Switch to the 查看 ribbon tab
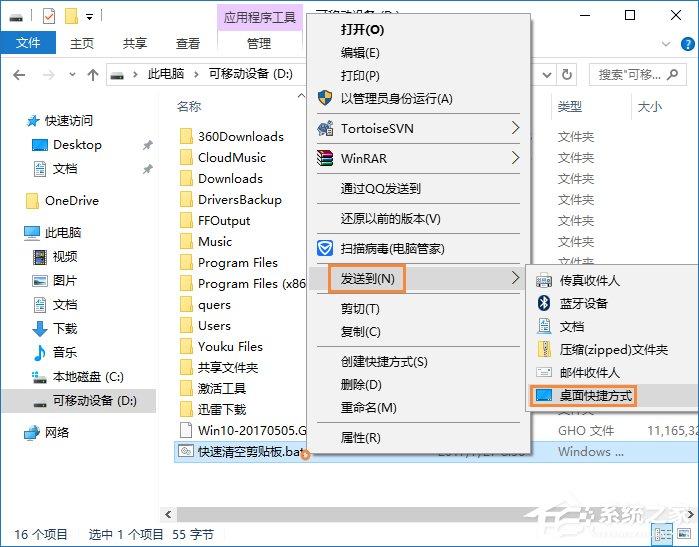699x547 pixels. pyautogui.click(x=188, y=43)
